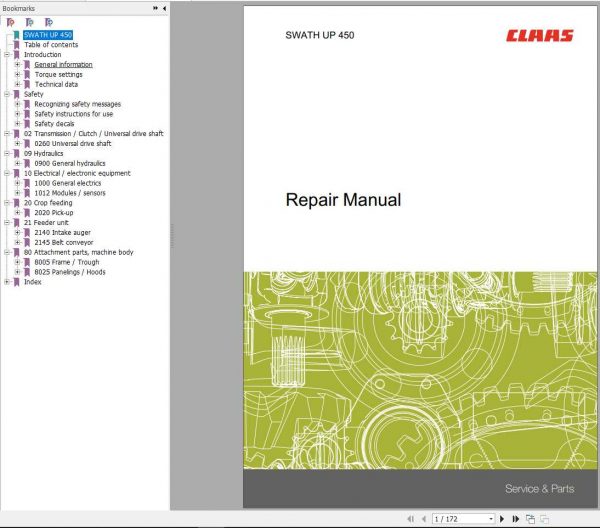Expand the Torque settings node

(17, 75)
